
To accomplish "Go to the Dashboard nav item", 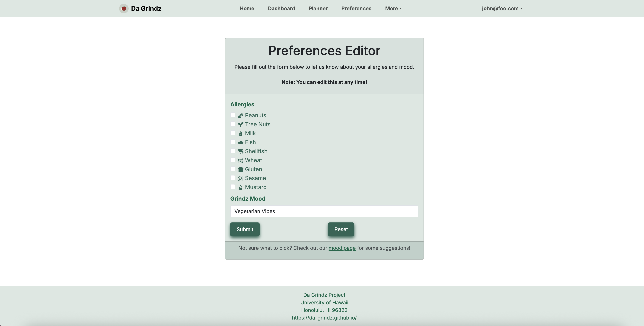I will tap(281, 9).
